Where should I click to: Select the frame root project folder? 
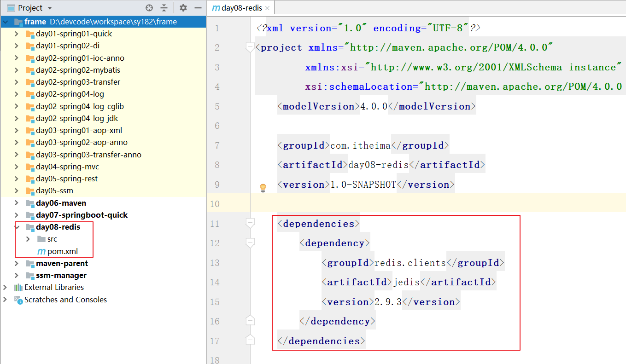point(103,22)
